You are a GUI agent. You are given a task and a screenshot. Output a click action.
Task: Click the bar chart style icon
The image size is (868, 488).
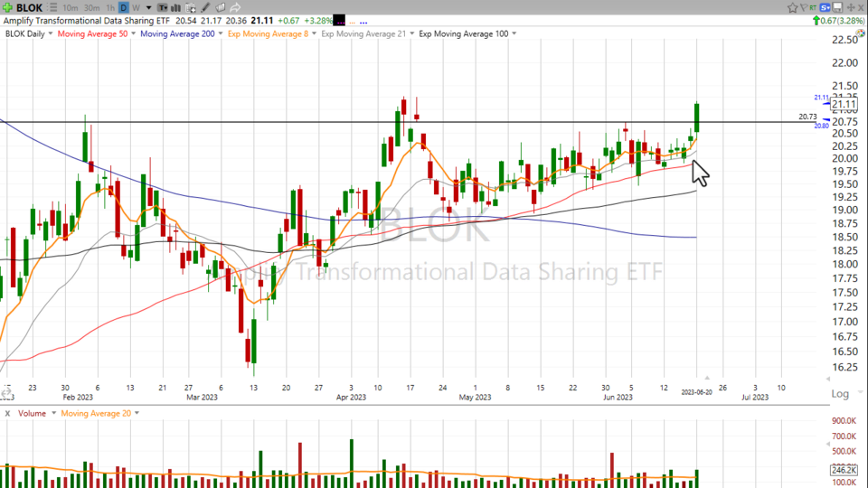tap(176, 8)
